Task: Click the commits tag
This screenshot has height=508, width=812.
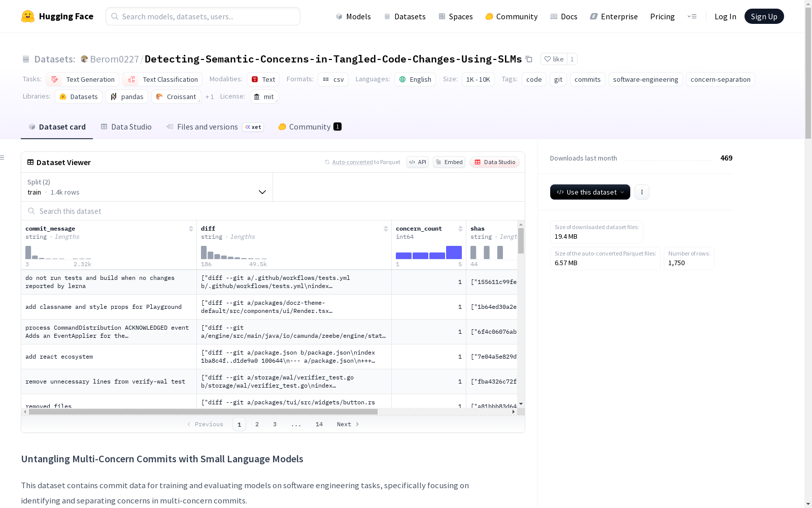Action: [588, 79]
